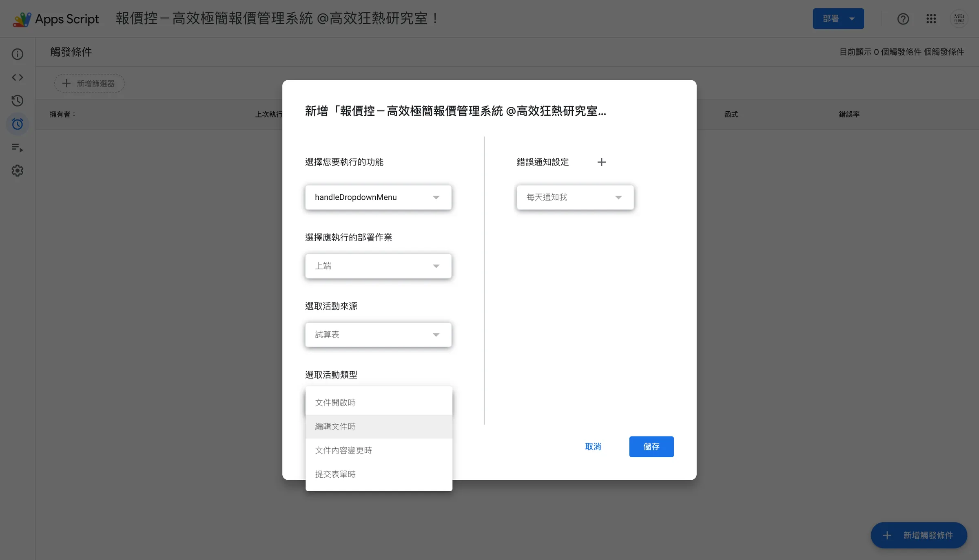Image resolution: width=979 pixels, height=560 pixels.
Task: Add another error notification with plus icon
Action: pos(601,162)
